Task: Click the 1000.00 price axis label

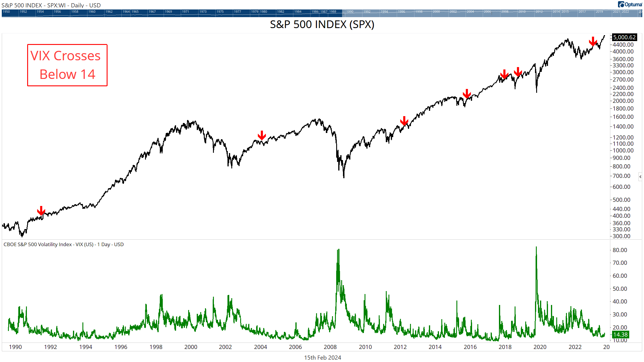Action: tap(623, 150)
